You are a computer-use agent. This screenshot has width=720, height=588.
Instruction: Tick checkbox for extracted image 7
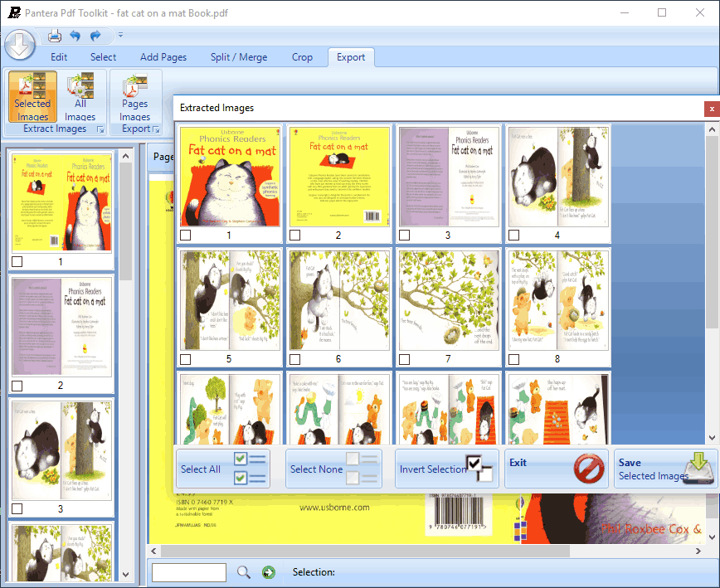tap(404, 359)
